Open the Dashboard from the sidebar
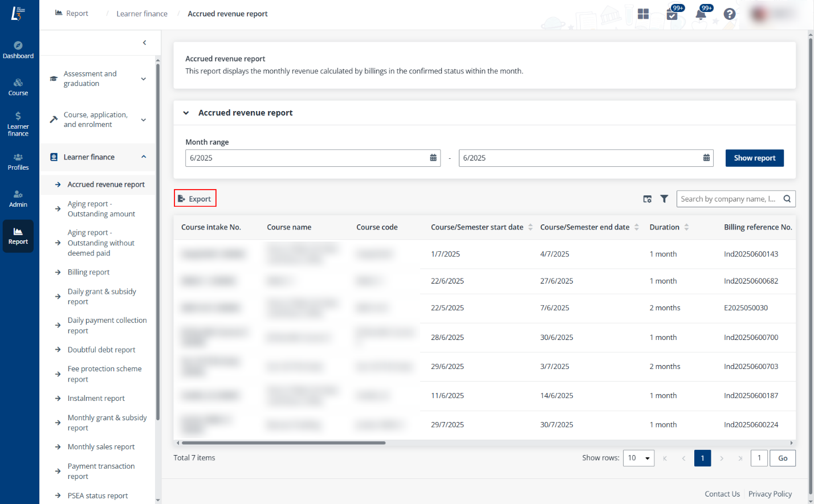Screen dimensions: 814x504 pyautogui.click(x=18, y=50)
